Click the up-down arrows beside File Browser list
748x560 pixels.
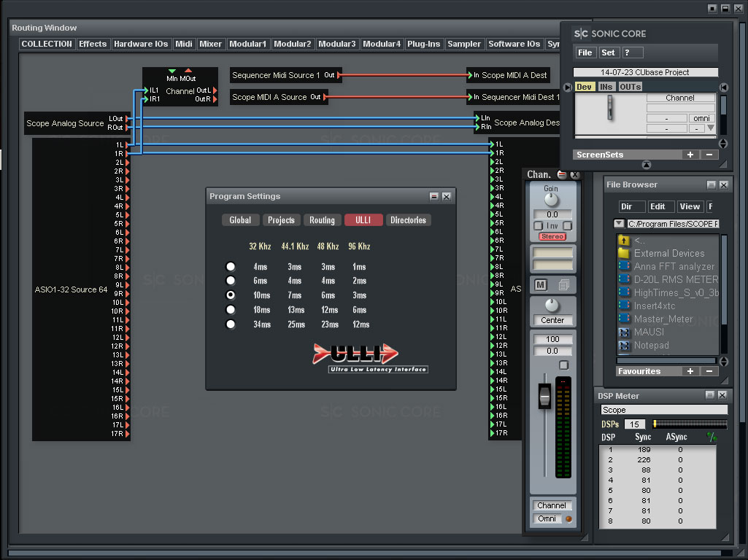[724, 362]
